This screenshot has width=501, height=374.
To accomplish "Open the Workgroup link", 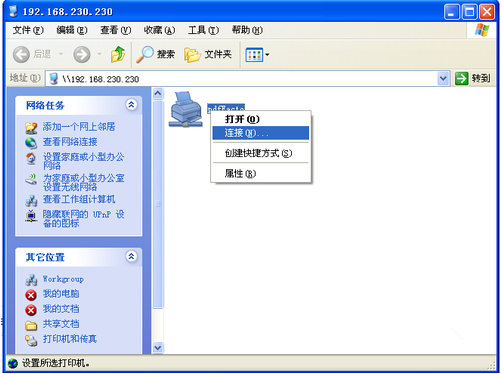I will tap(63, 279).
